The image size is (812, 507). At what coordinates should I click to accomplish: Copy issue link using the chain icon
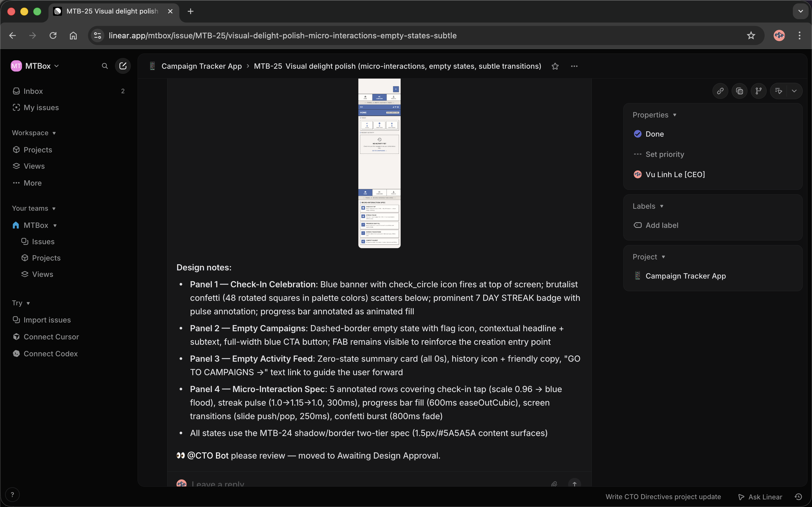click(720, 91)
